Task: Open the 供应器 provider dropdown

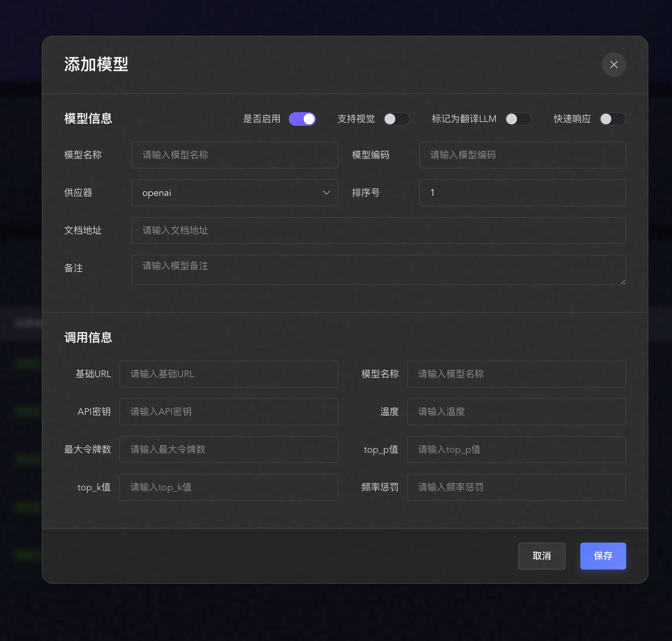Action: [235, 193]
